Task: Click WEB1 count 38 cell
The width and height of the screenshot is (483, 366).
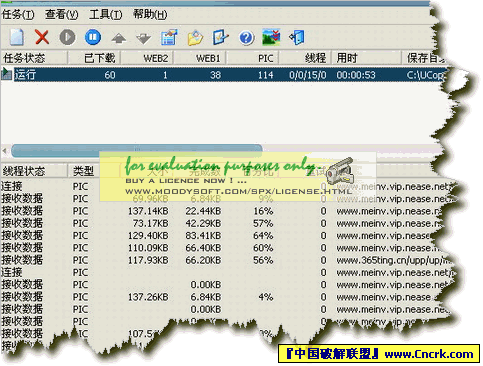Action: coord(215,75)
